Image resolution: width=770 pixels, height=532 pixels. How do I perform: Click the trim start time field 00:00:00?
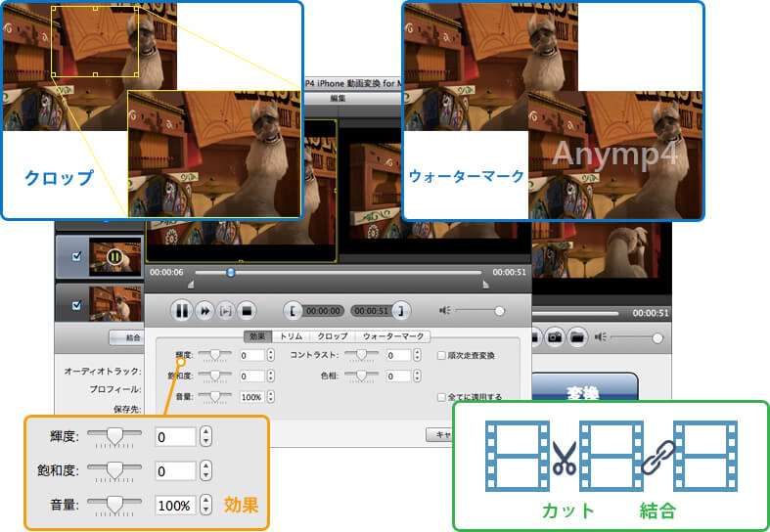323,311
